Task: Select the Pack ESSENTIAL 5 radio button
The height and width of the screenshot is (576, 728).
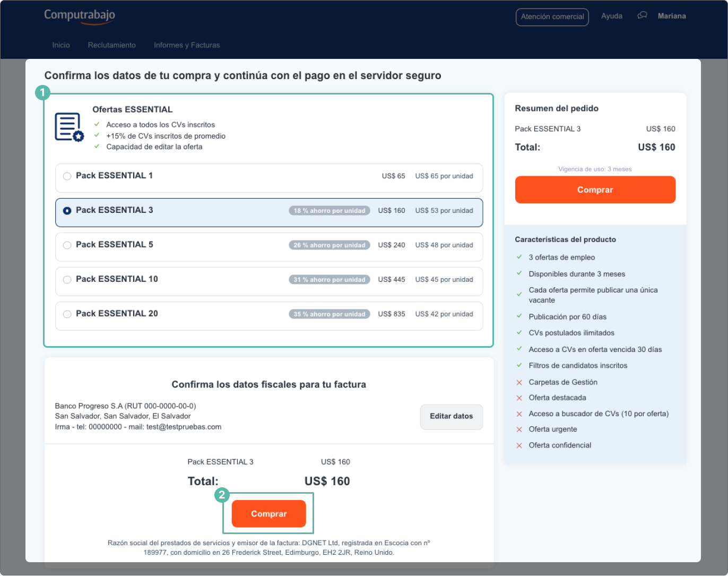Action: point(67,245)
